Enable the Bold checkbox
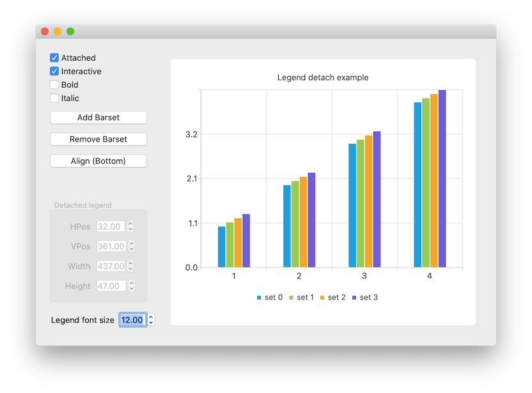 pos(54,84)
